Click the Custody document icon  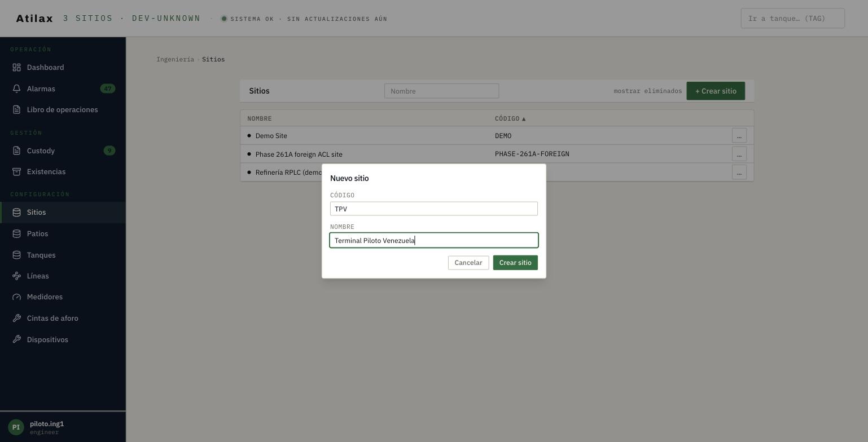17,151
